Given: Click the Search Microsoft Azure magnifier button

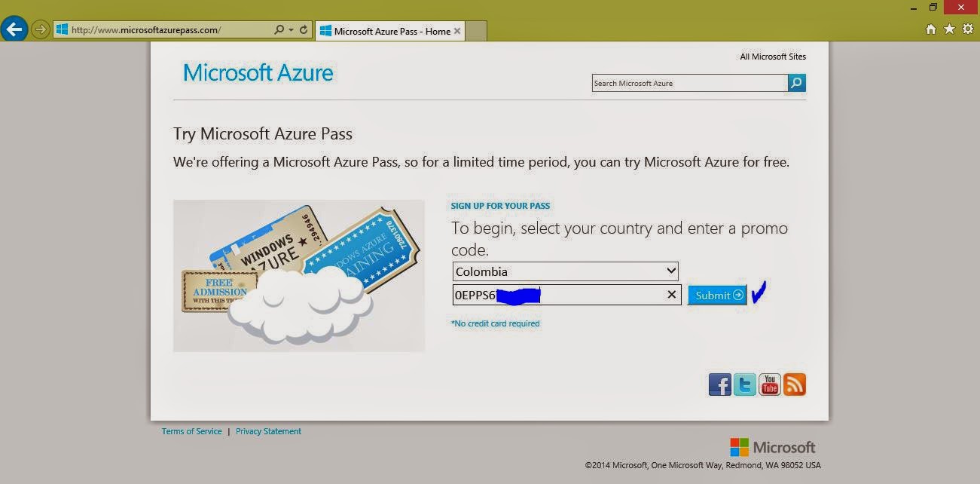Looking at the screenshot, I should (x=796, y=83).
